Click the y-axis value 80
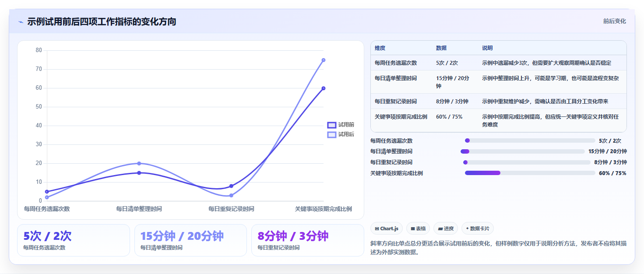Screen dimensions: 644x274 pos(39,50)
